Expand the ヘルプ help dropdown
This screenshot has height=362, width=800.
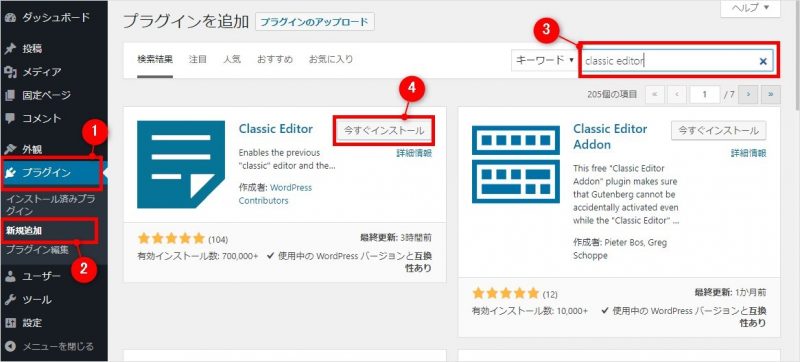click(751, 8)
